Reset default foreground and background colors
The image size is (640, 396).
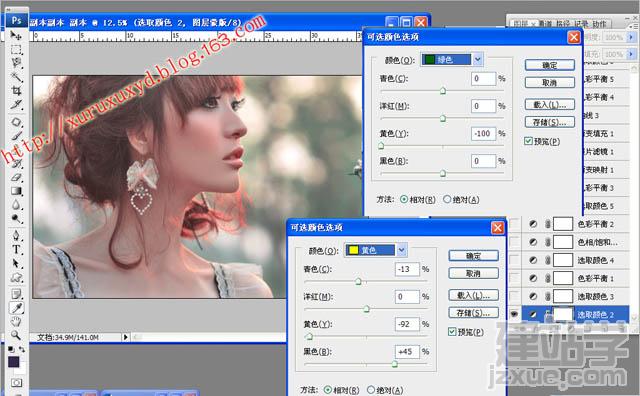[11, 349]
